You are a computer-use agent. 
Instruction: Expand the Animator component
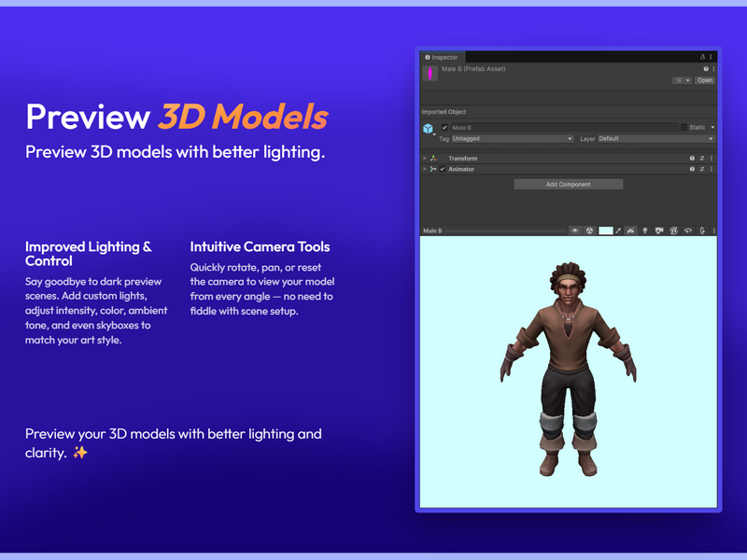pyautogui.click(x=425, y=169)
